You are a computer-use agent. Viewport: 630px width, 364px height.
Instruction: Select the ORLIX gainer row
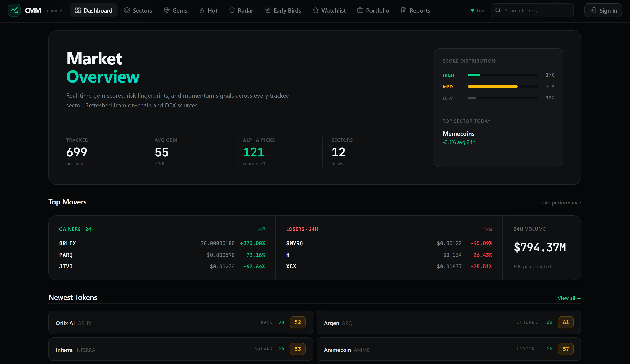coord(162,243)
